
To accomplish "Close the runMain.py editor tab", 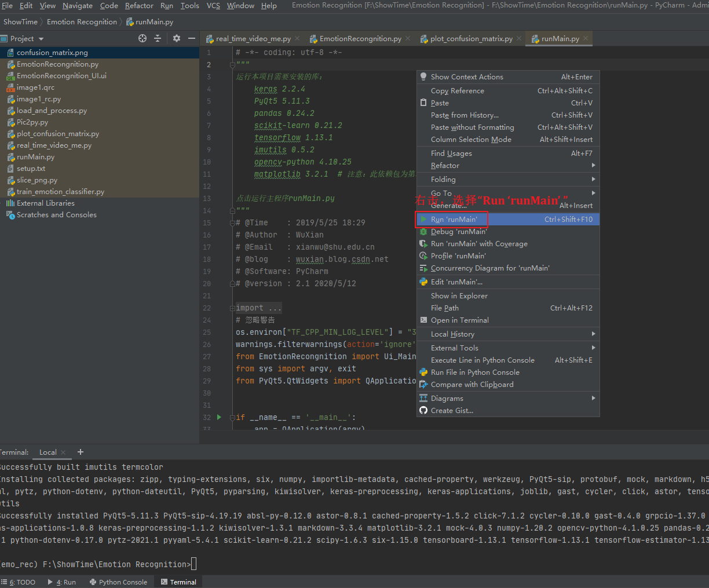I will (x=586, y=38).
